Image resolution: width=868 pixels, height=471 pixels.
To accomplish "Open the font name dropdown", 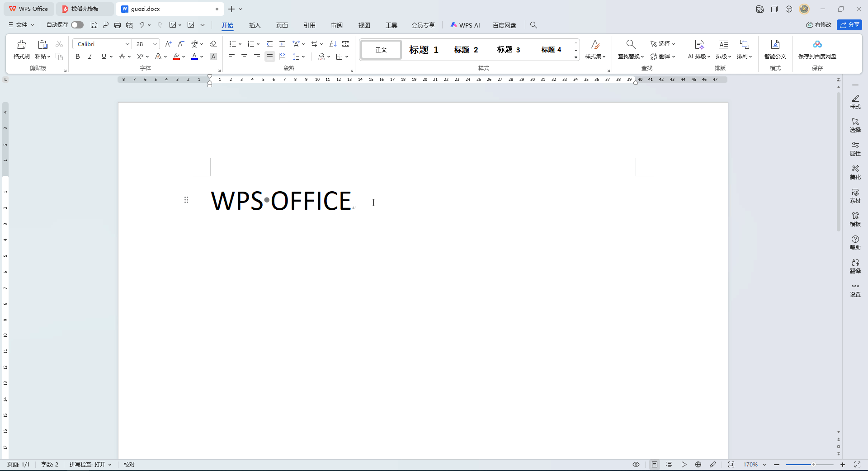I will point(128,44).
